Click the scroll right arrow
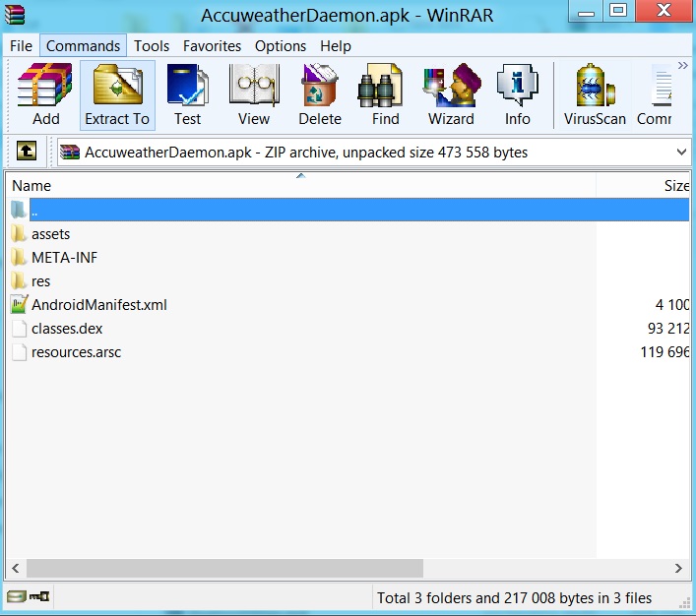 678,568
